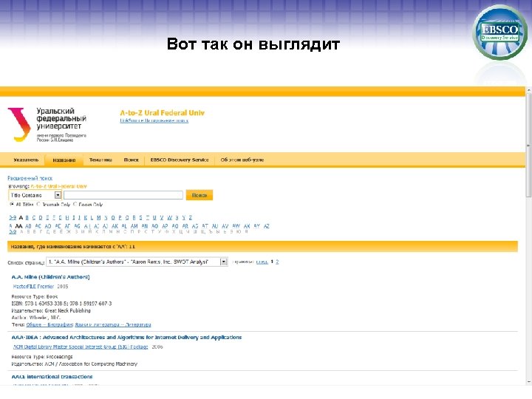The width and height of the screenshot is (532, 399).
Task: Open the Указатель tab
Action: pos(26,160)
